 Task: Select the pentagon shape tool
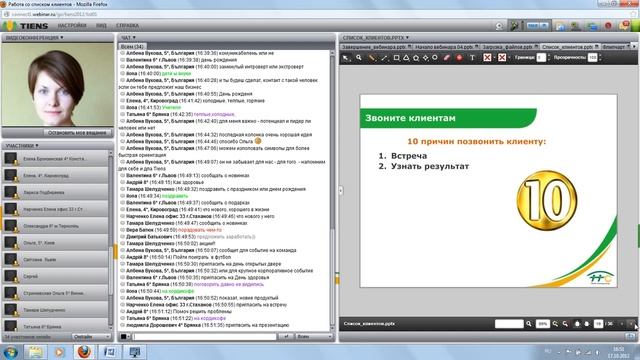416,58
